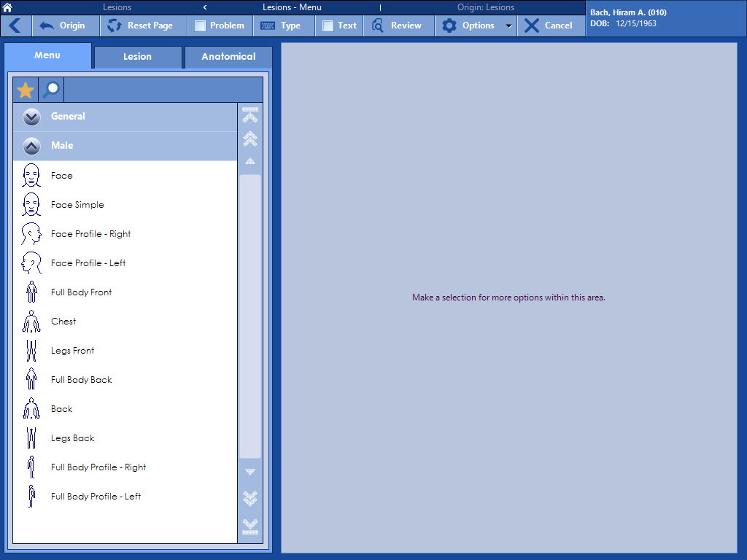
Task: Toggle the Text checkbox
Action: [x=328, y=26]
